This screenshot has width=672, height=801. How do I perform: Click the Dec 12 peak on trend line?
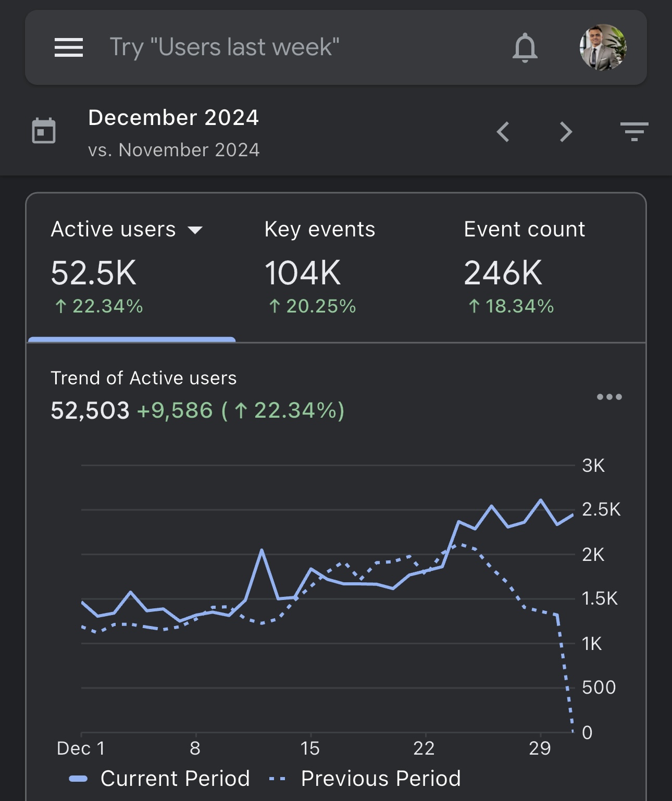(262, 550)
